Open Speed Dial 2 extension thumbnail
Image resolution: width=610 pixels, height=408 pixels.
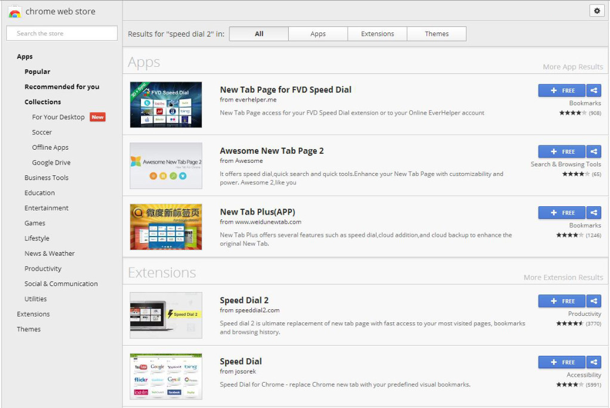[166, 315]
